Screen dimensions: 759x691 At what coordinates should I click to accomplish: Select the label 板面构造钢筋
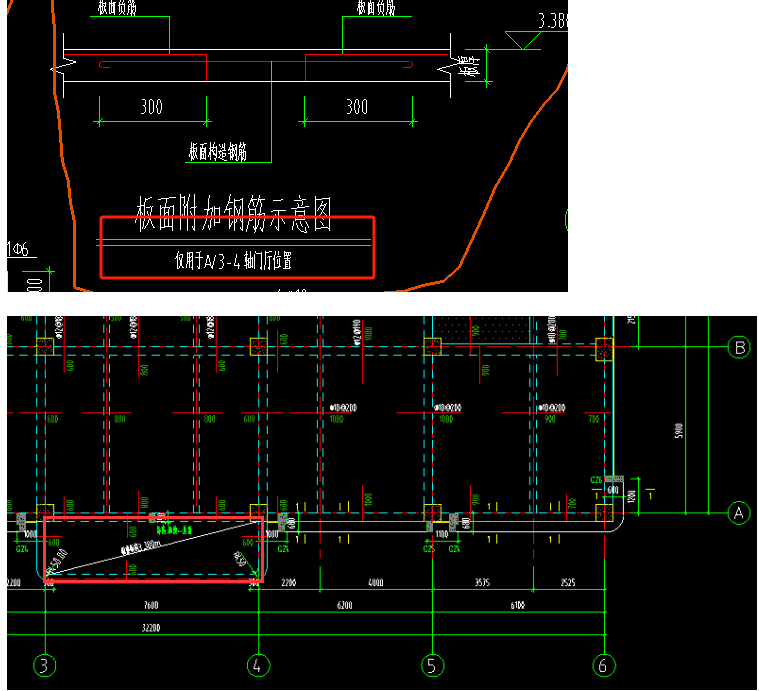tap(217, 151)
